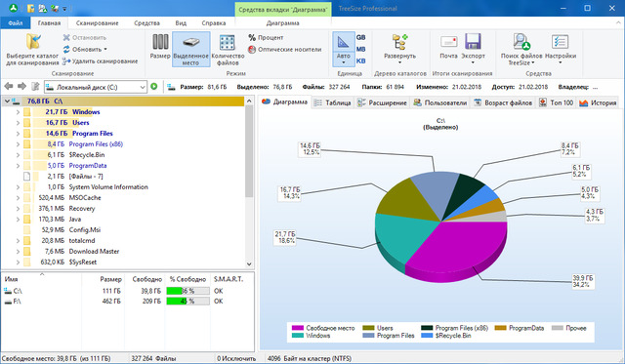Image resolution: width=625 pixels, height=364 pixels.
Task: Switch to the Таблица tab
Action: pyautogui.click(x=333, y=102)
